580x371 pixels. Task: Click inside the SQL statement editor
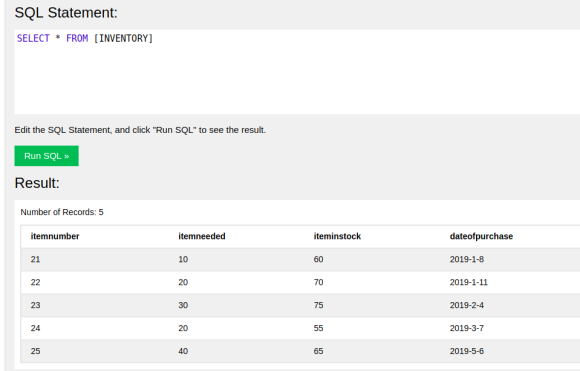tap(297, 72)
